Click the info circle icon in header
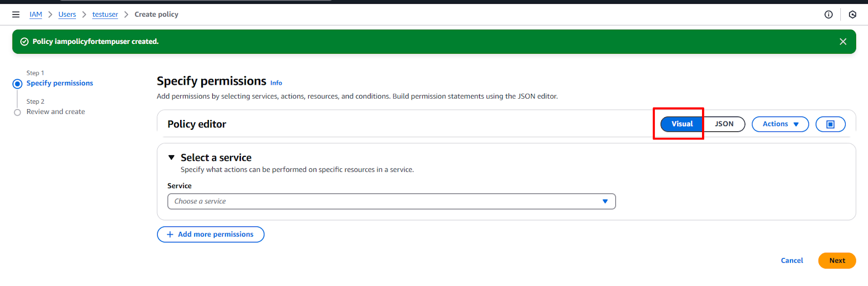868x286 pixels. [x=828, y=15]
